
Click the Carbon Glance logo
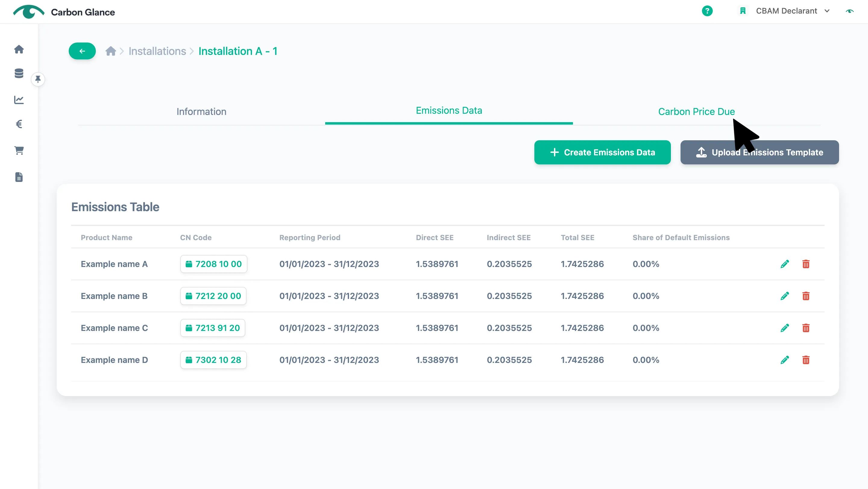[64, 12]
